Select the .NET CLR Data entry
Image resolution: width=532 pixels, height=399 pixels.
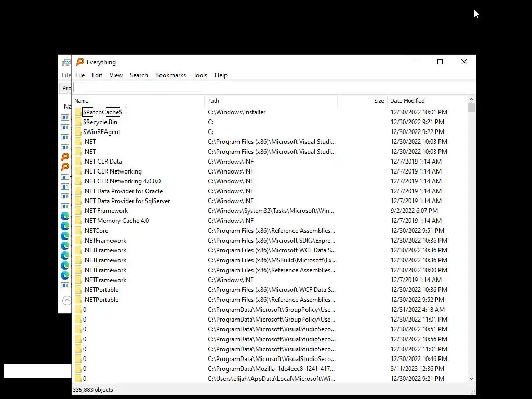pyautogui.click(x=102, y=162)
